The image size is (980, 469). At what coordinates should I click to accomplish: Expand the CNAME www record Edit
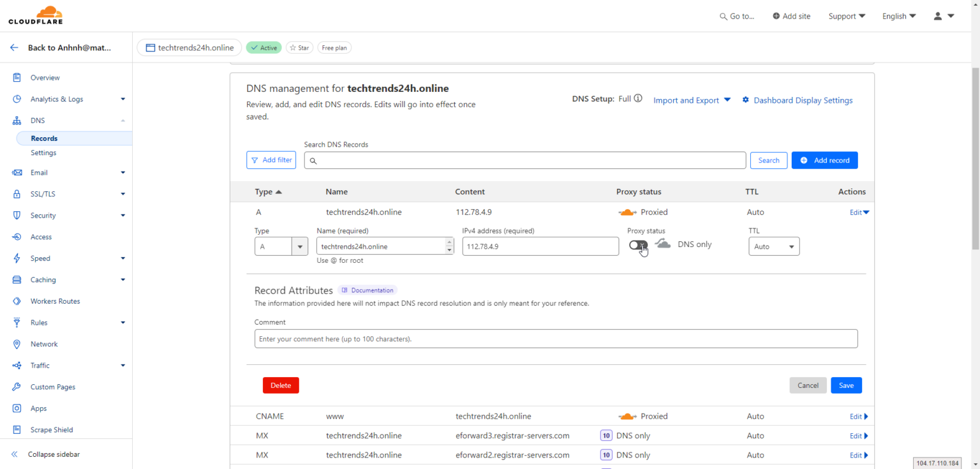[859, 417]
